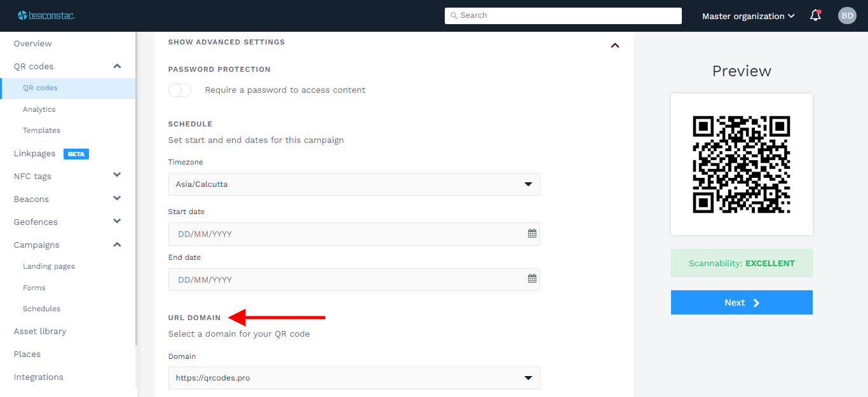Expand NFC tags sidebar section

coord(117,176)
